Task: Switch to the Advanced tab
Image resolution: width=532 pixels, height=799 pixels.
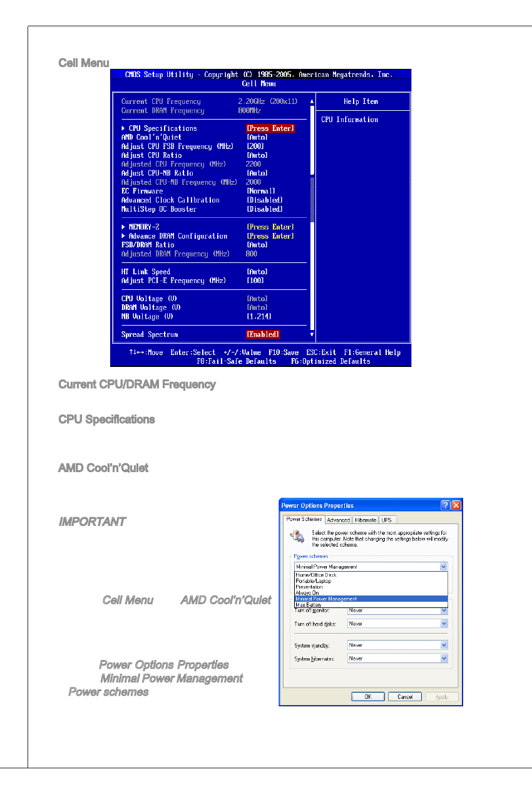Action: pyautogui.click(x=338, y=520)
